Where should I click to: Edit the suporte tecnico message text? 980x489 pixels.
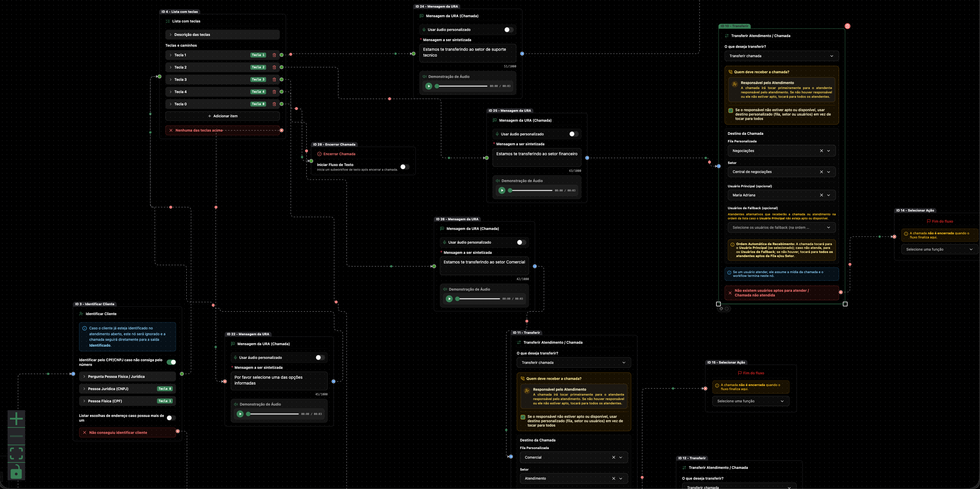(x=468, y=53)
